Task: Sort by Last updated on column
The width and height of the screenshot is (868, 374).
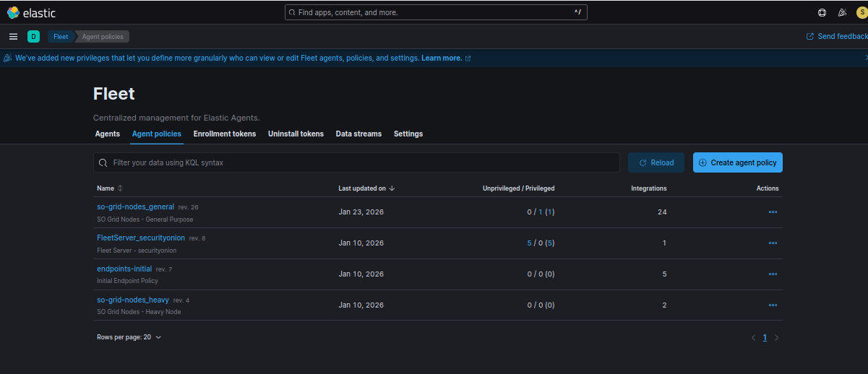Action: point(366,188)
